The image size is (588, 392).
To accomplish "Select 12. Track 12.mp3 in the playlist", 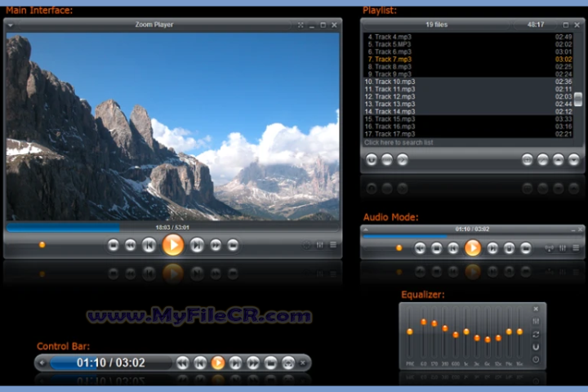I will (x=468, y=96).
